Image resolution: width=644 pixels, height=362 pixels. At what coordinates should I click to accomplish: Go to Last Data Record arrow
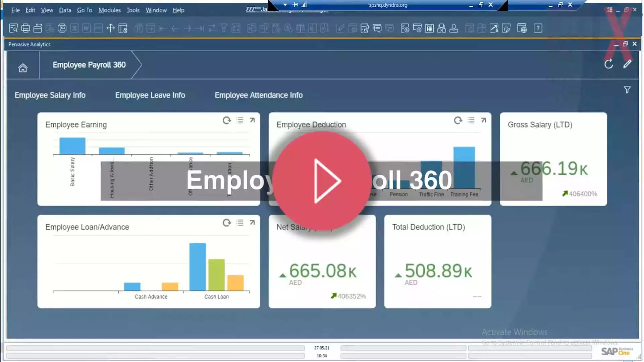tap(200, 28)
